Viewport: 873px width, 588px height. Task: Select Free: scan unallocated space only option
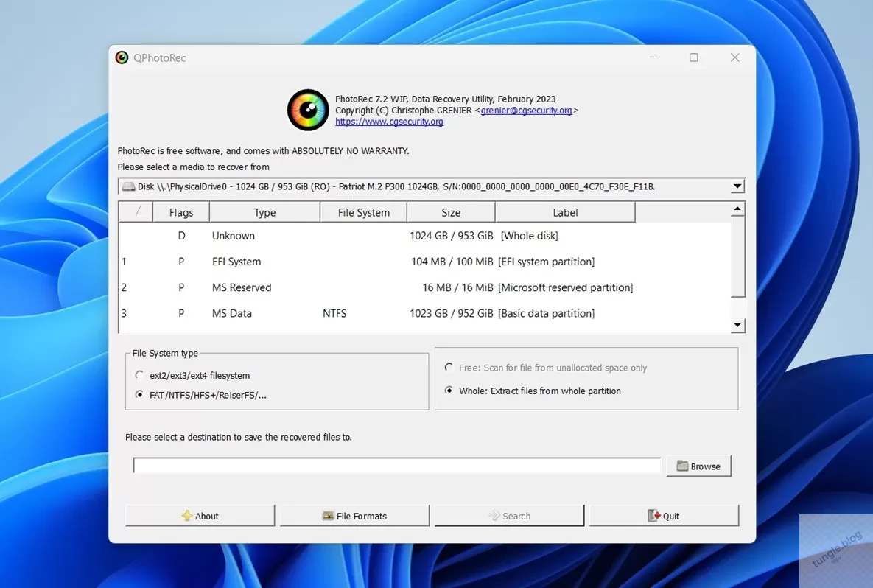(x=449, y=368)
